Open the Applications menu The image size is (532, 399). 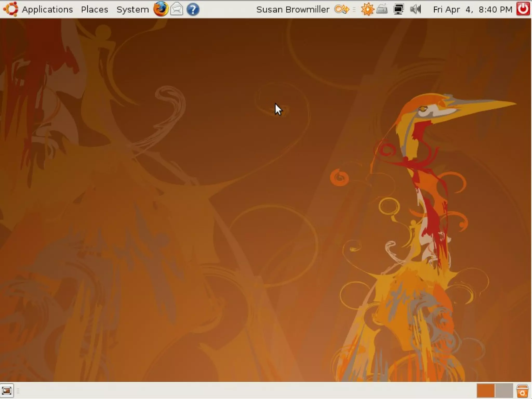click(x=47, y=9)
